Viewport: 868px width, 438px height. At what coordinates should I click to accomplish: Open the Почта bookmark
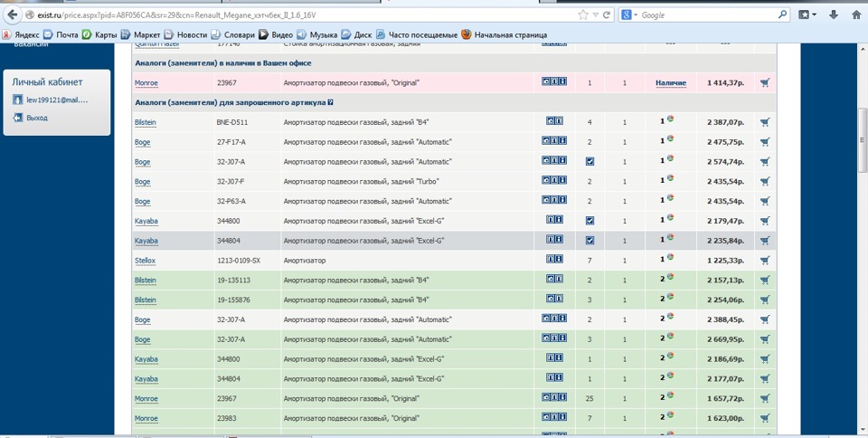tap(61, 35)
